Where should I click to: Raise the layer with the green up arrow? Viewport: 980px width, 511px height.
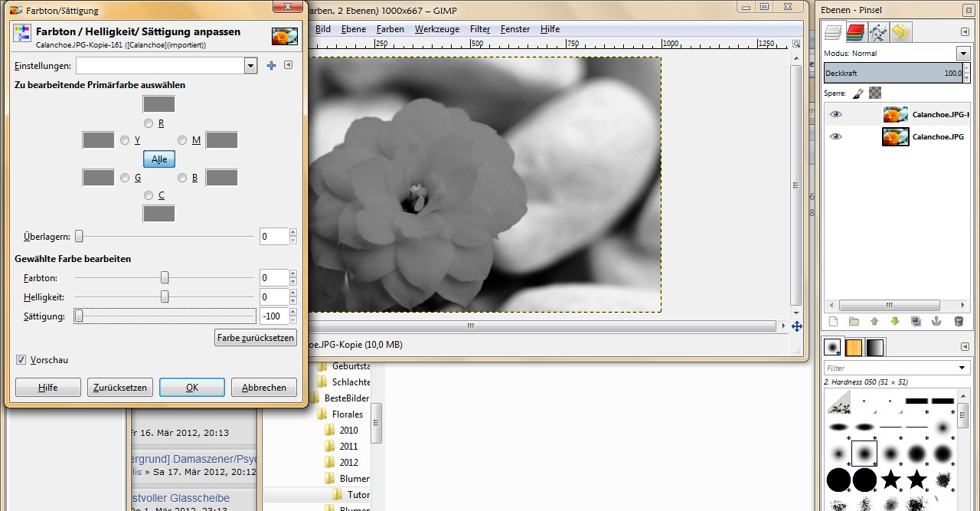pos(874,322)
